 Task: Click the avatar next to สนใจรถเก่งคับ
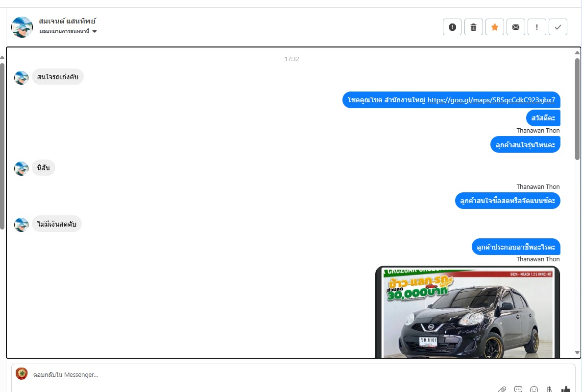(x=21, y=78)
